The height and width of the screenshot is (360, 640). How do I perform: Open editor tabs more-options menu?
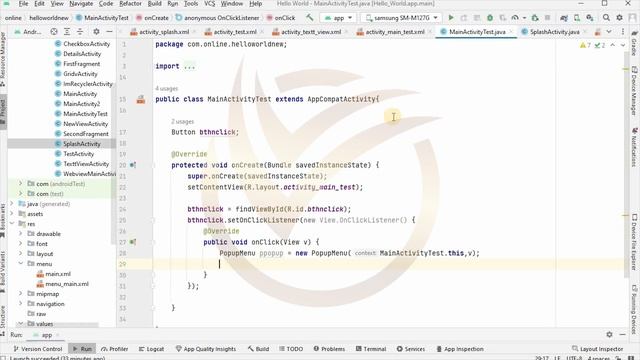(x=623, y=31)
